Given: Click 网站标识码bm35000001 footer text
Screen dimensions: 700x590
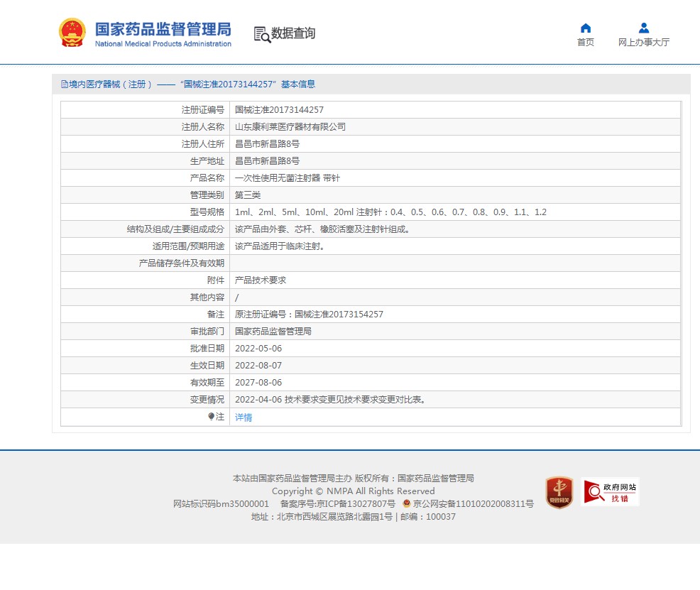Looking at the screenshot, I should click(221, 504).
